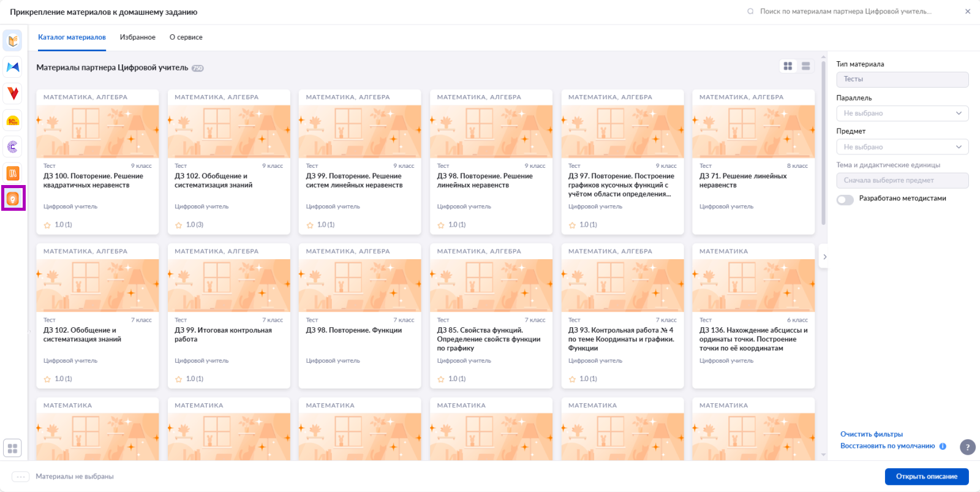This screenshot has width=980, height=492.
Task: Select the purple C partner icon
Action: [x=13, y=147]
